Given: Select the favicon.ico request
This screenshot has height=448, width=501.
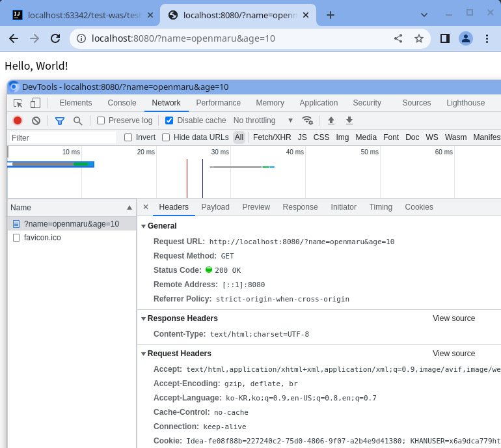Looking at the screenshot, I should point(42,238).
